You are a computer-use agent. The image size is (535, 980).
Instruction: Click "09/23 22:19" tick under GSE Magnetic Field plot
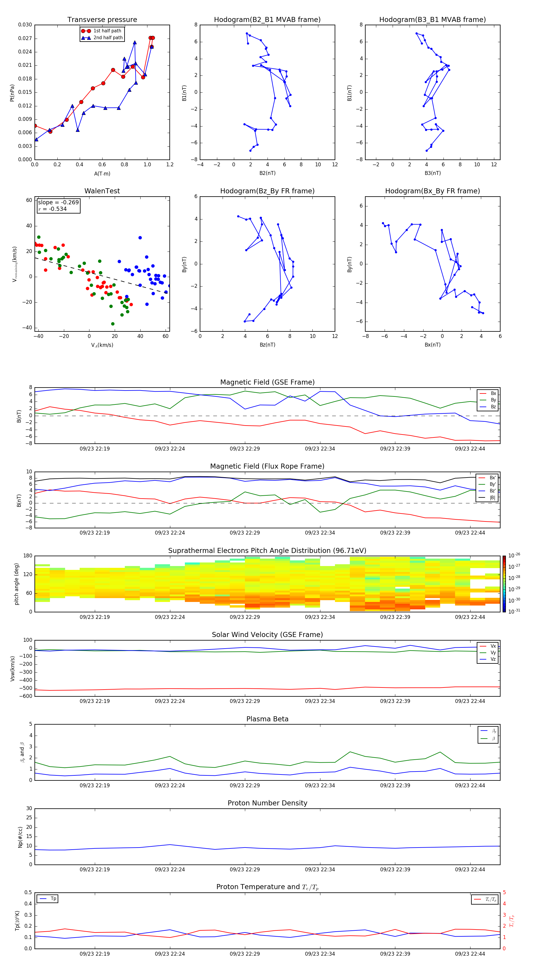(95, 448)
